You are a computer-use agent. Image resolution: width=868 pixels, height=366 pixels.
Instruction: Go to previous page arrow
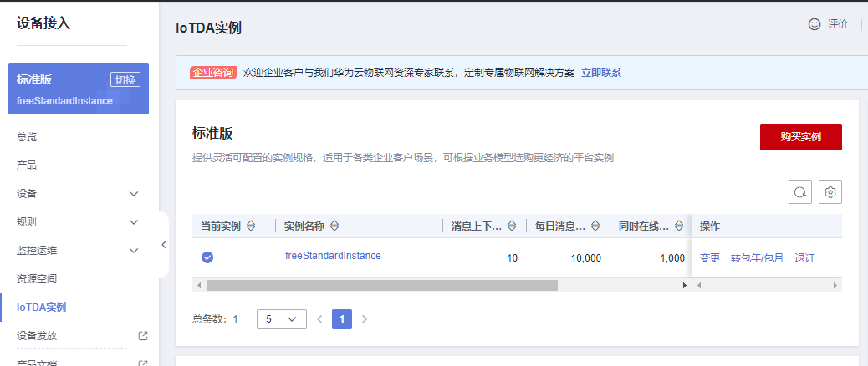point(319,319)
